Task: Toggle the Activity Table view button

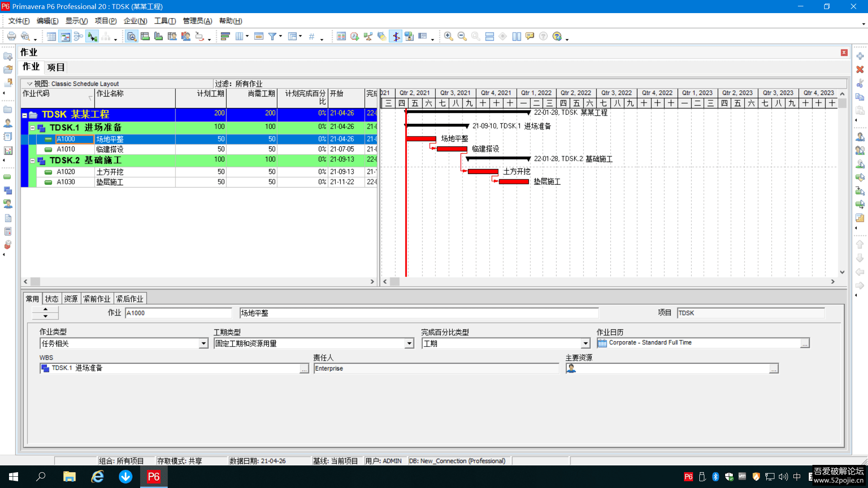Action: [52, 37]
